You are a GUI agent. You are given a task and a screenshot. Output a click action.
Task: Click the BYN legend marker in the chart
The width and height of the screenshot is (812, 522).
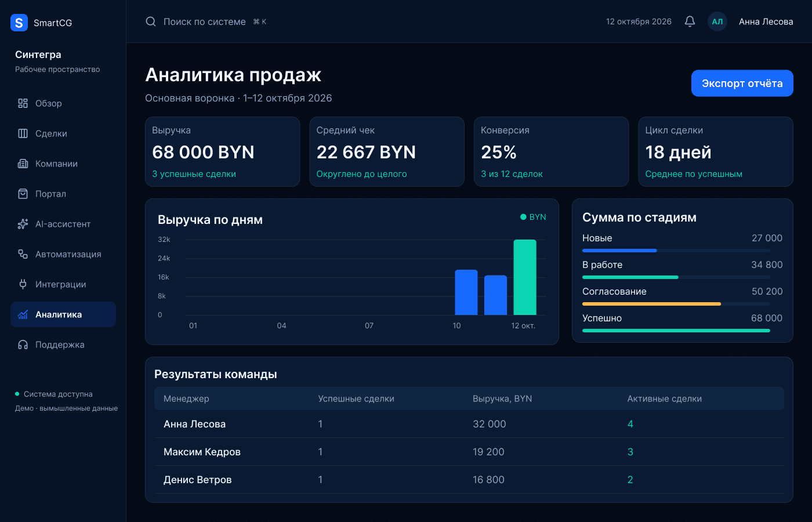pyautogui.click(x=523, y=217)
